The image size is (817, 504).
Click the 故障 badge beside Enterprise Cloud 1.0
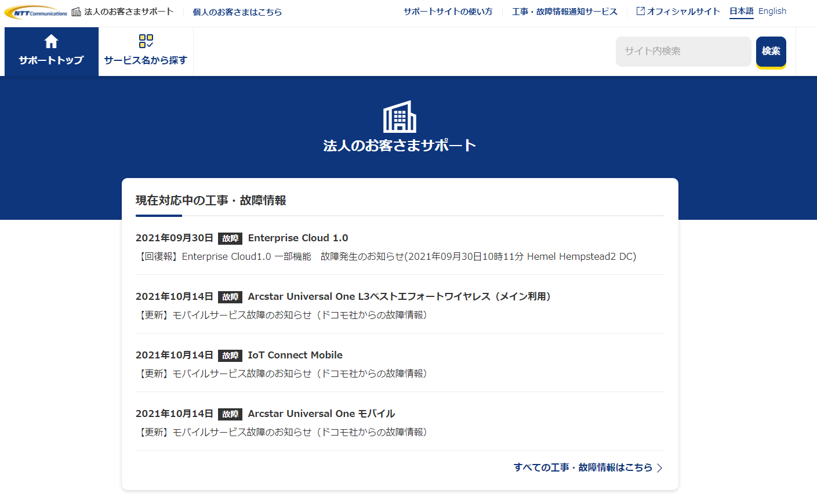click(230, 238)
